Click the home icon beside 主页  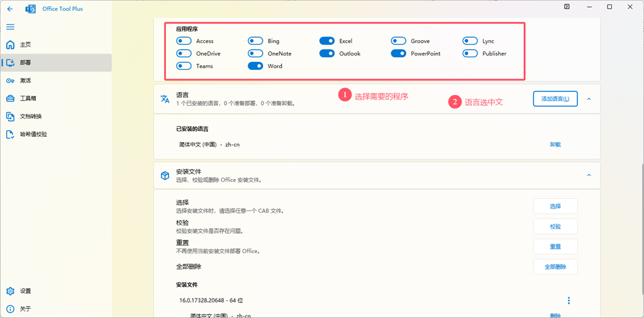pos(11,45)
